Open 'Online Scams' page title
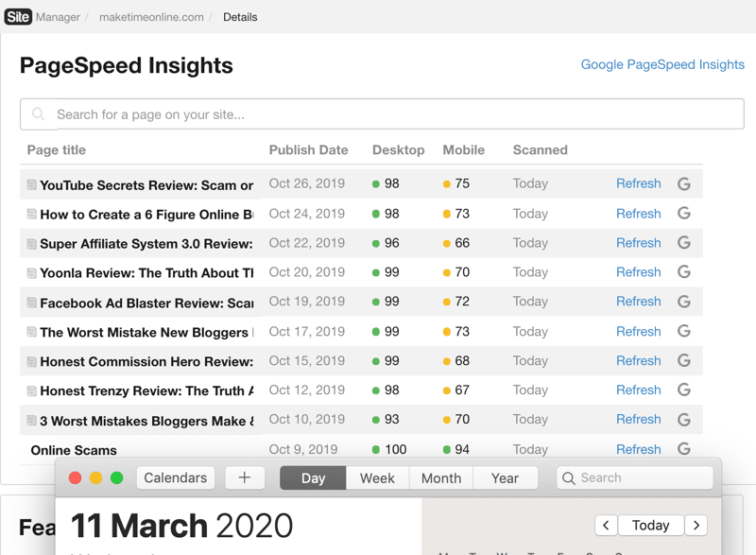Image resolution: width=756 pixels, height=555 pixels. [74, 450]
